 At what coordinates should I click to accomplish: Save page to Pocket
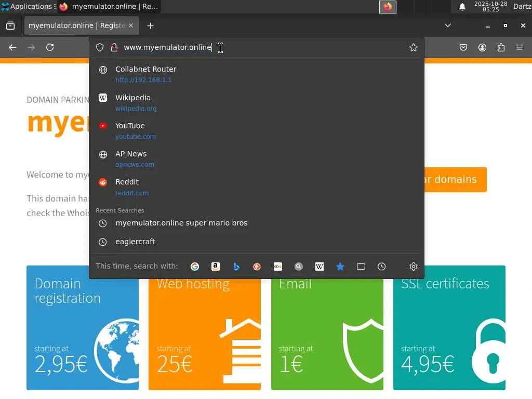click(463, 47)
